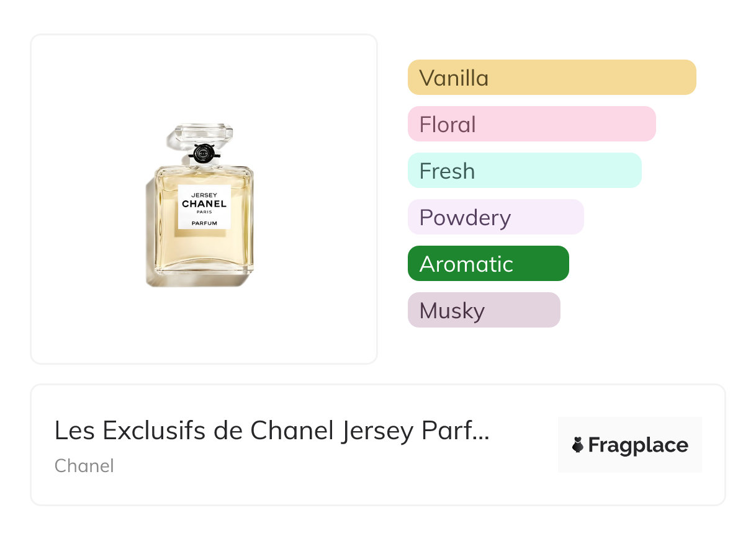
Task: Click the CHANEL wordmark on the bottle label
Action: pos(204,204)
